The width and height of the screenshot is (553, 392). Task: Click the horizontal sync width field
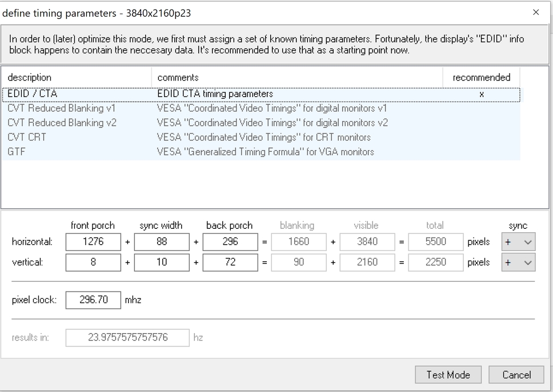[x=162, y=242]
